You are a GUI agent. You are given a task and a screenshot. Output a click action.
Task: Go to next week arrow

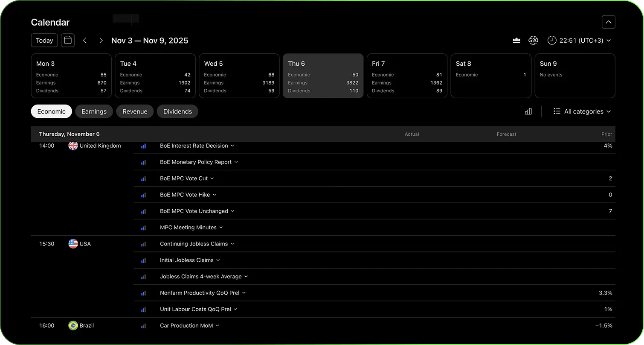point(101,41)
